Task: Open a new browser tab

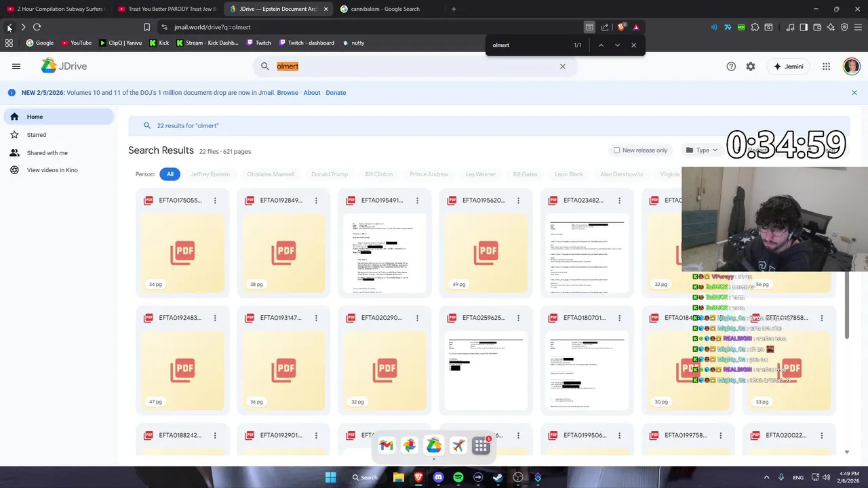Action: (x=454, y=9)
